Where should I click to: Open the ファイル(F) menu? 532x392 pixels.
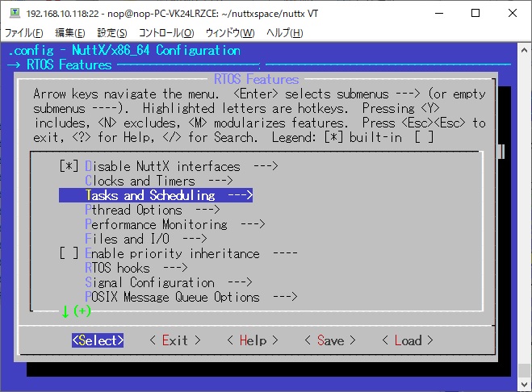click(x=23, y=33)
